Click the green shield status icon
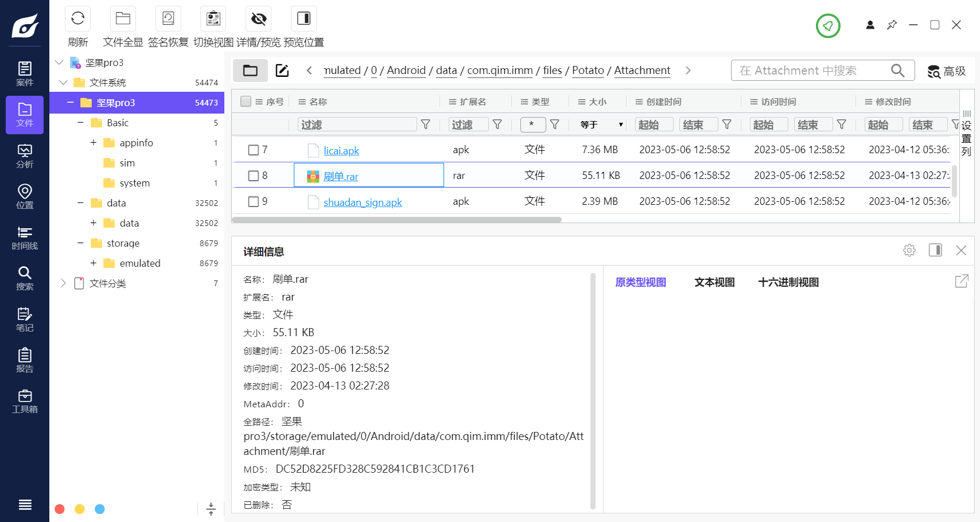 click(828, 26)
